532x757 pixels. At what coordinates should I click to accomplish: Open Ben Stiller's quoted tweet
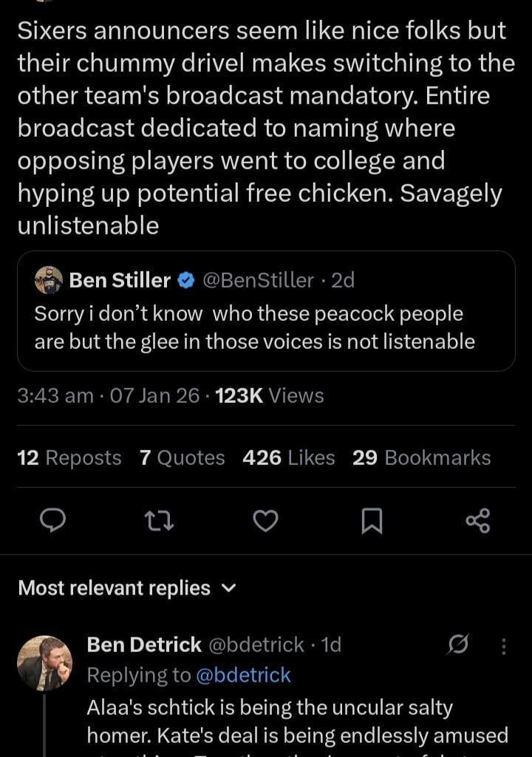[266, 327]
